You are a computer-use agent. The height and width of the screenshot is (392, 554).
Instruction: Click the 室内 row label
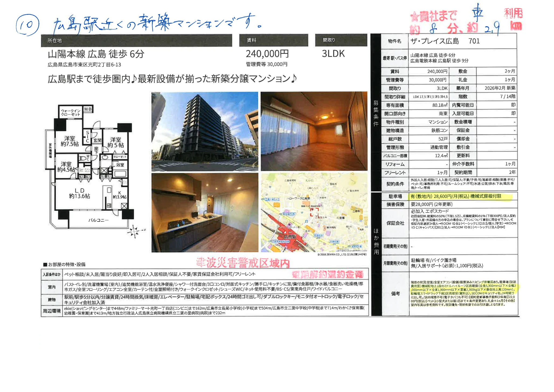point(52,287)
